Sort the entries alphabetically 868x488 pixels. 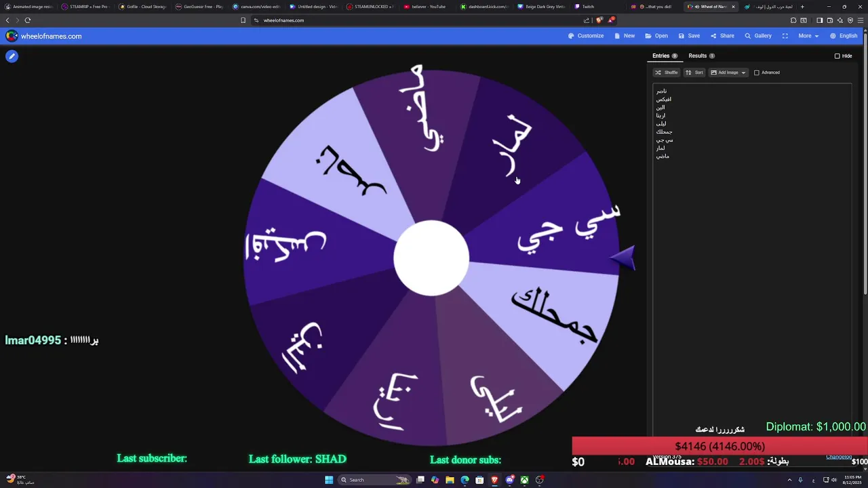click(694, 73)
